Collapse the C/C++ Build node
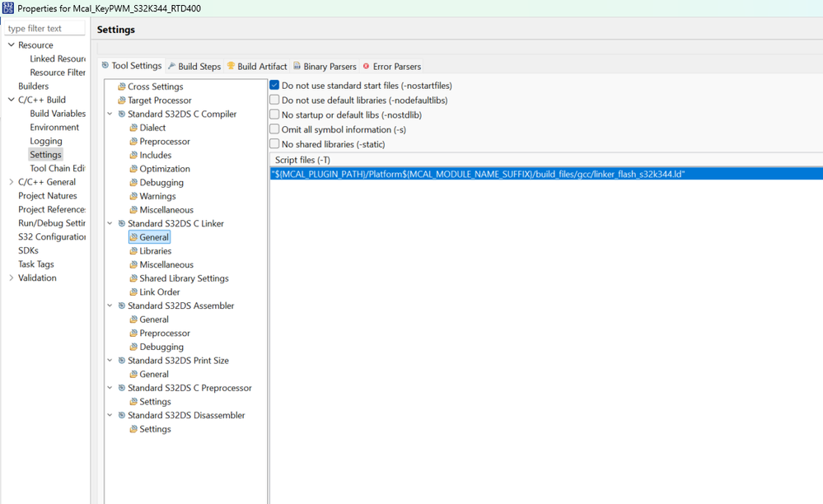Screen dimensions: 823x504 (11, 99)
